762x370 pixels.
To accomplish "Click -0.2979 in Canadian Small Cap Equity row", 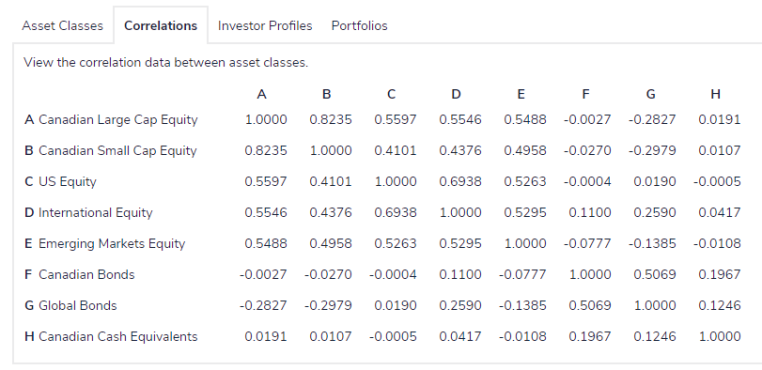I will 652,151.
